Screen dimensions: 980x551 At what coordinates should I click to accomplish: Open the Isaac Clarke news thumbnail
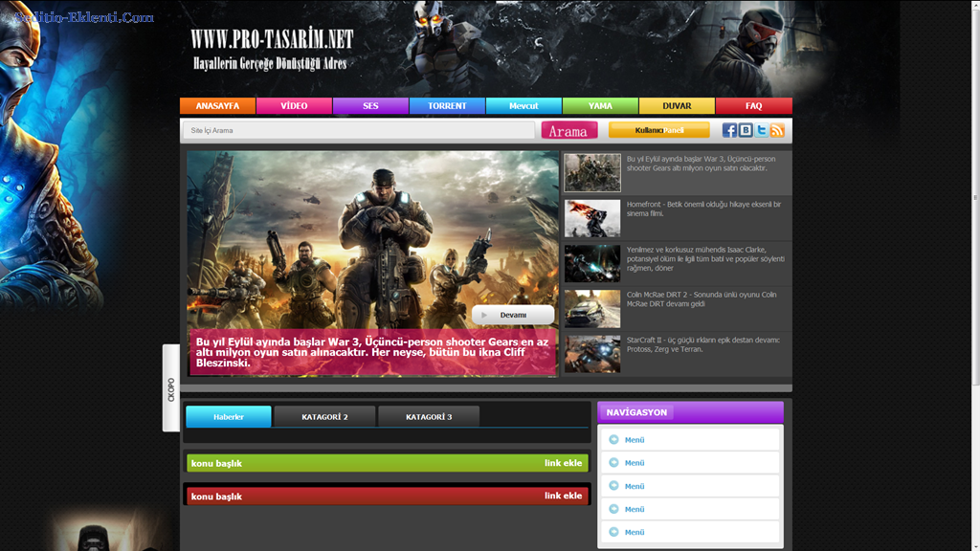(x=592, y=264)
